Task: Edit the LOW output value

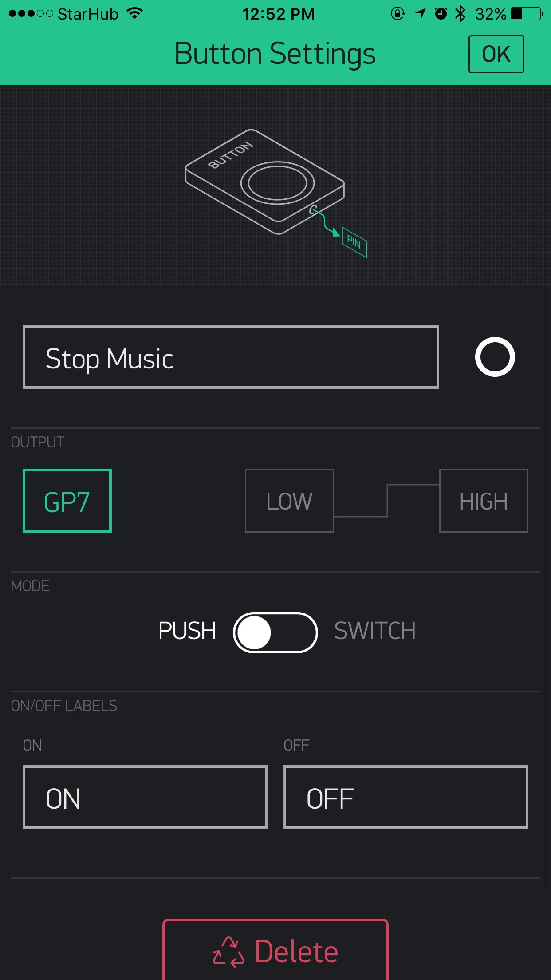Action: coord(289,501)
